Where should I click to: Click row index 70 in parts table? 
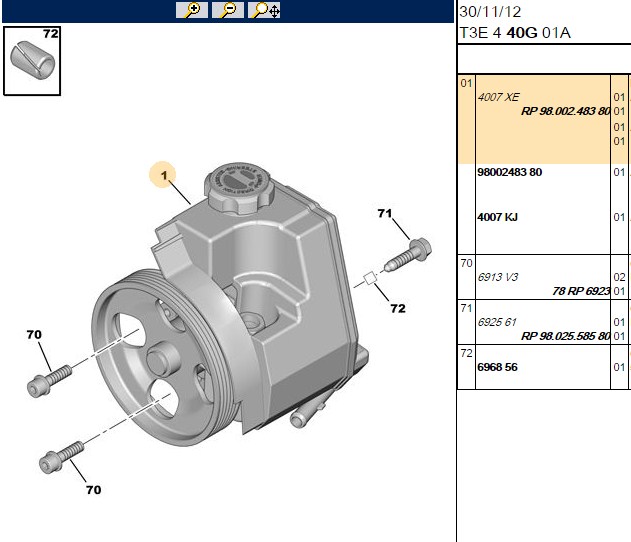(466, 263)
